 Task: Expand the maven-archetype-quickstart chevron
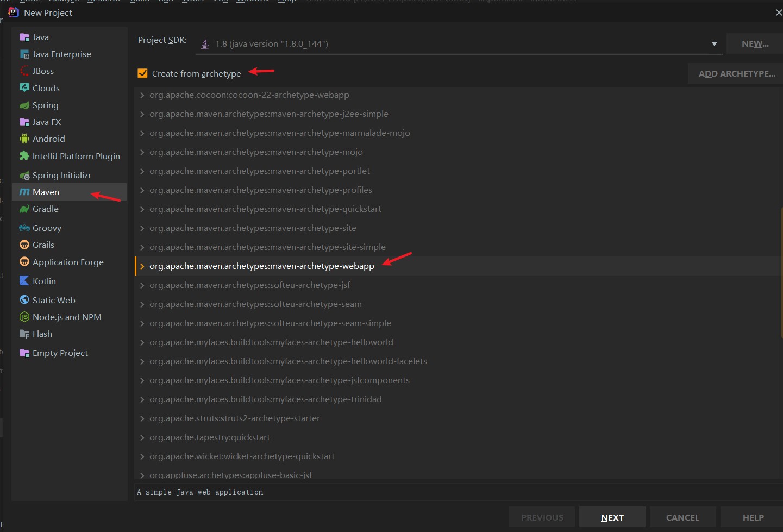(142, 209)
